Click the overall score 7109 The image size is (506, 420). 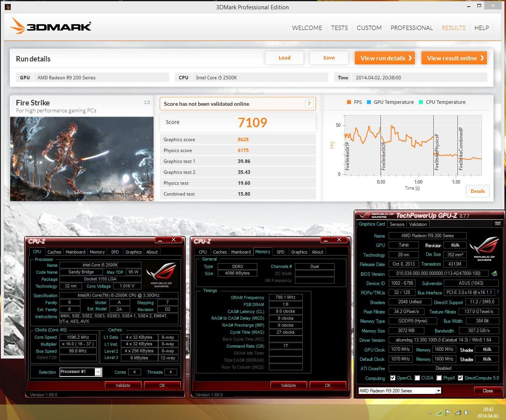pos(253,122)
